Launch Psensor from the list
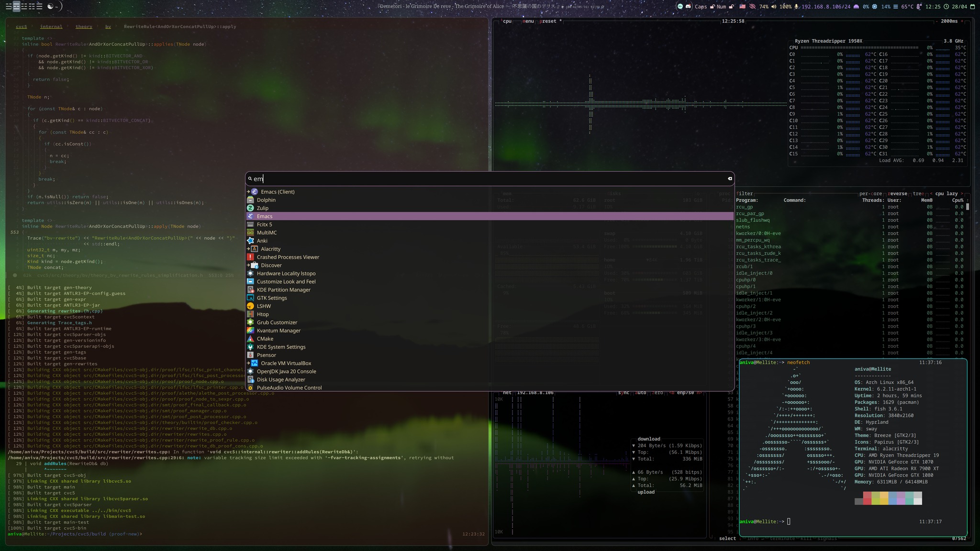980x551 pixels. coord(490,355)
